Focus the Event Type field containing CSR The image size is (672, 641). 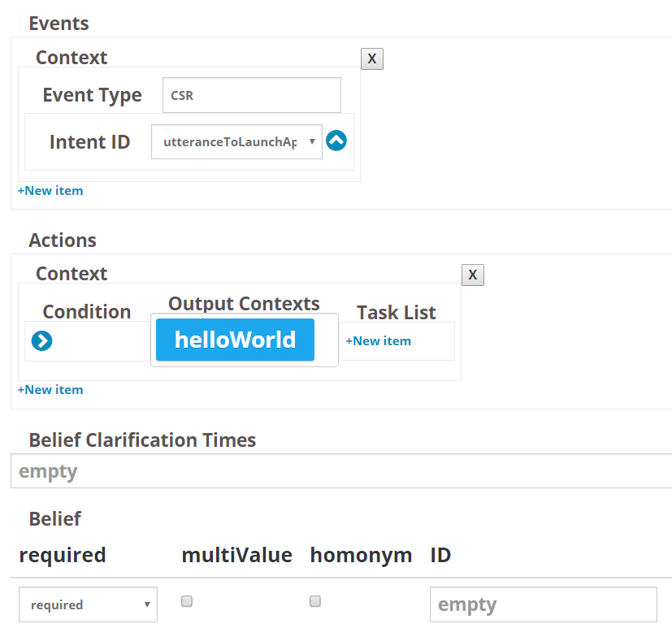coord(252,95)
